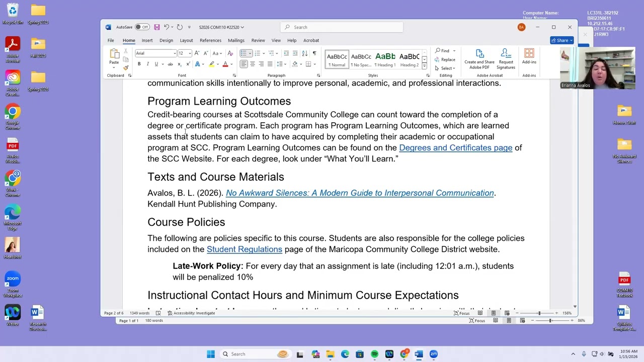Expand the Styles gallery more button
This screenshot has width=644, height=362.
(x=424, y=66)
